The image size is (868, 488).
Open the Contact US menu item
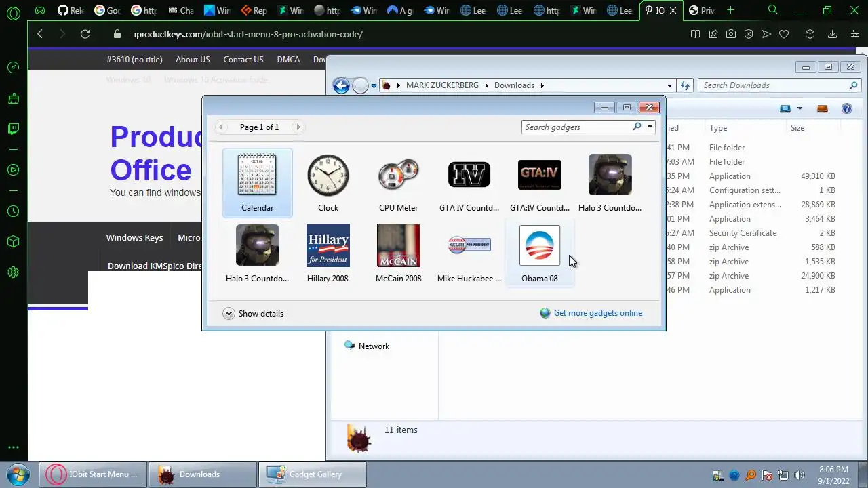243,60
